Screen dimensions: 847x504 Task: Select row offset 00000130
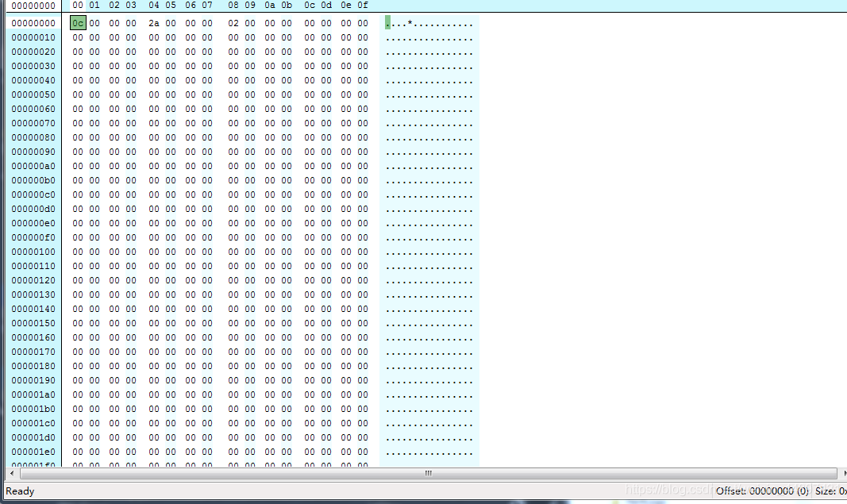33,295
